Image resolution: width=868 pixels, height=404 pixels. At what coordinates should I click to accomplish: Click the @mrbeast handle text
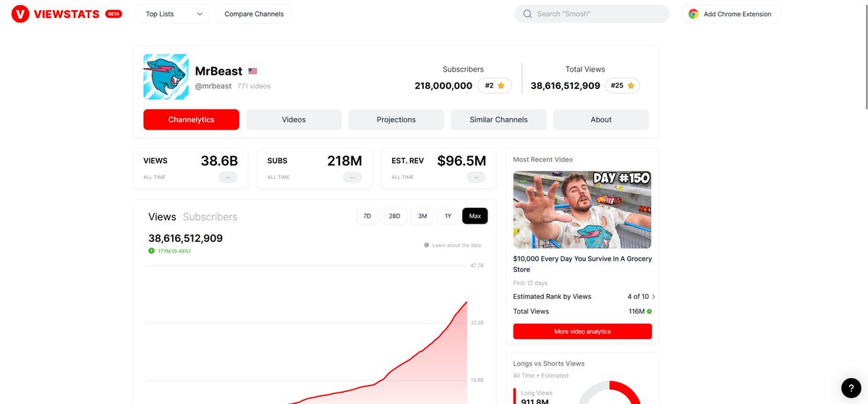point(213,86)
